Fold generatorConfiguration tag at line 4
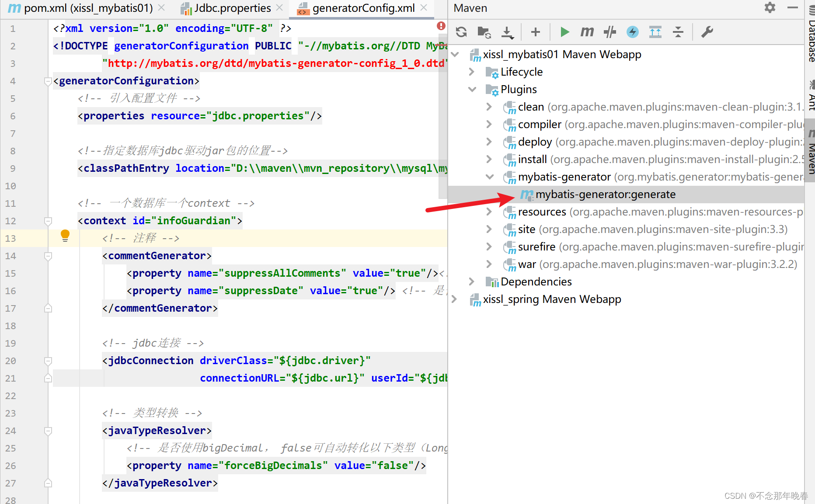Viewport: 815px width, 504px height. 48,81
